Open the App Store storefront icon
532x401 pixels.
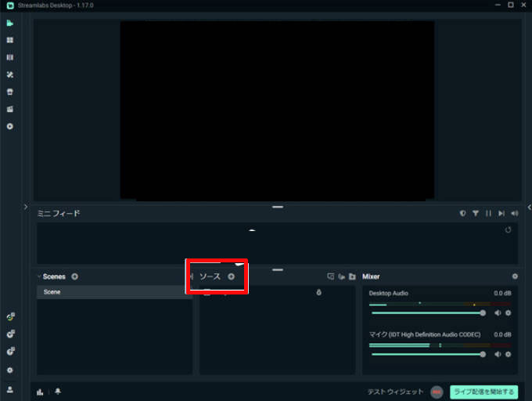10,92
